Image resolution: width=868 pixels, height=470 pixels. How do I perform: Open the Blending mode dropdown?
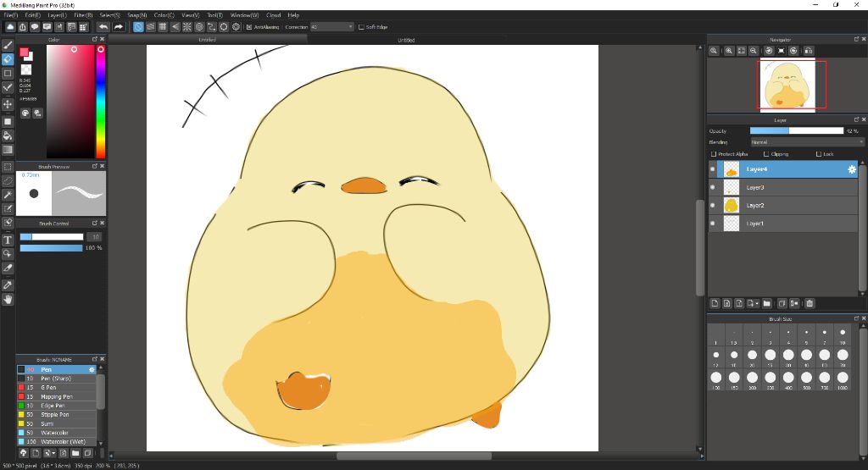point(807,142)
